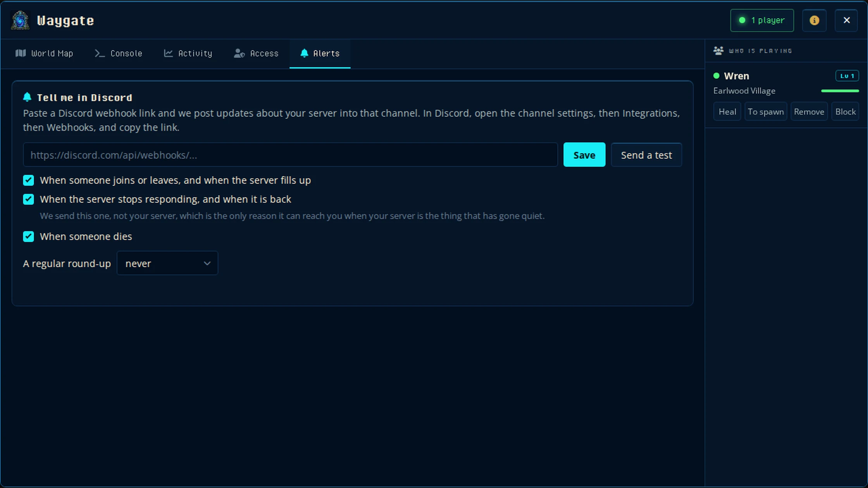This screenshot has width=868, height=488.
Task: Click Wren's green health bar
Action: coord(840,91)
